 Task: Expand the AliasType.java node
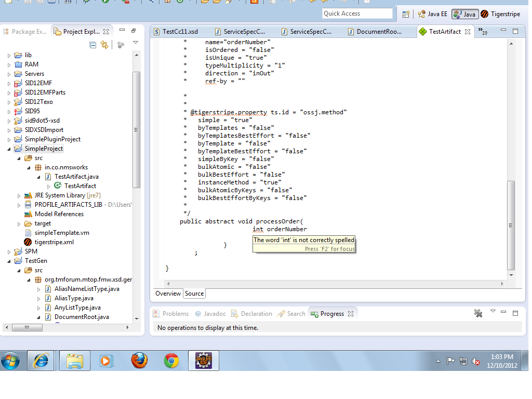pos(38,299)
